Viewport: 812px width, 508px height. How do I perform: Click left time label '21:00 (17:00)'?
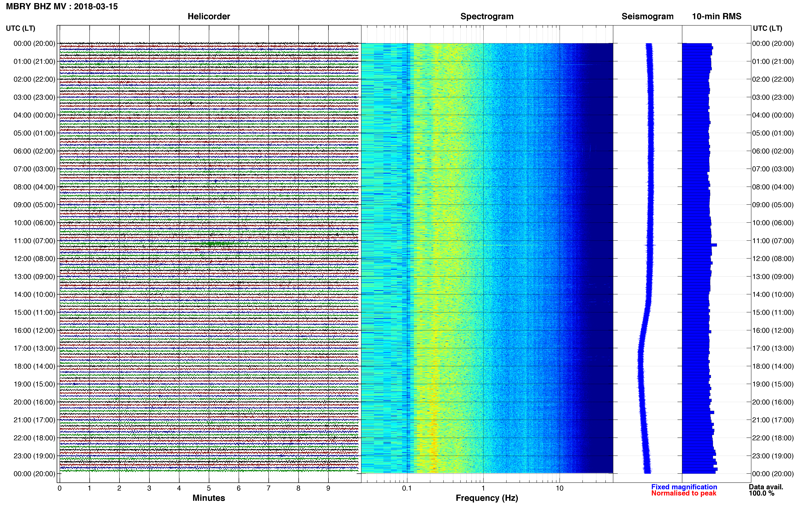point(34,420)
